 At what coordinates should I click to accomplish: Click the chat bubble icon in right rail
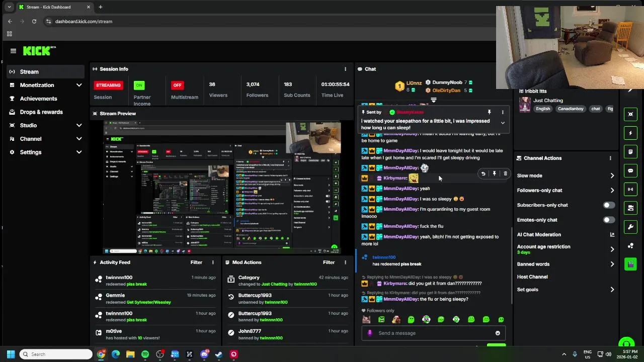(x=630, y=171)
